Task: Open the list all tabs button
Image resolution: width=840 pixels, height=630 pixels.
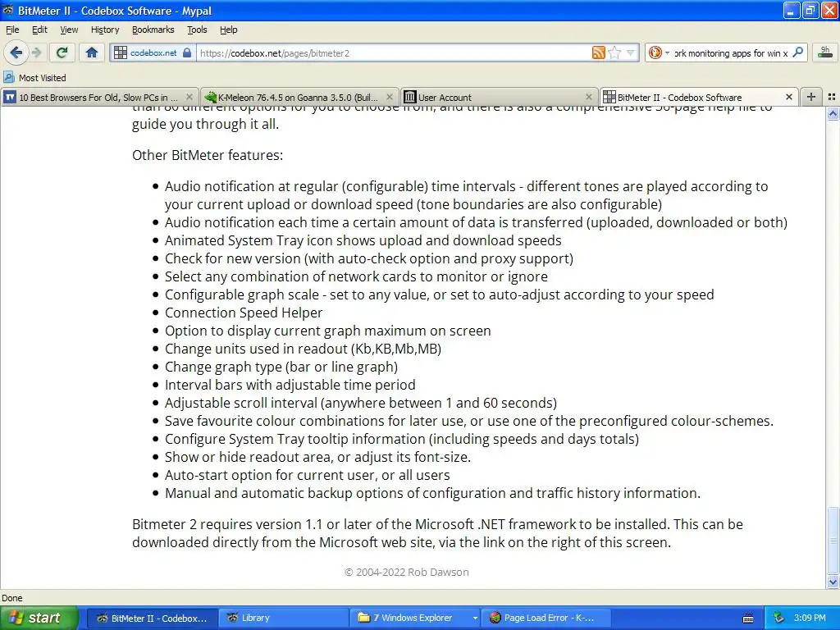Action: [832, 97]
